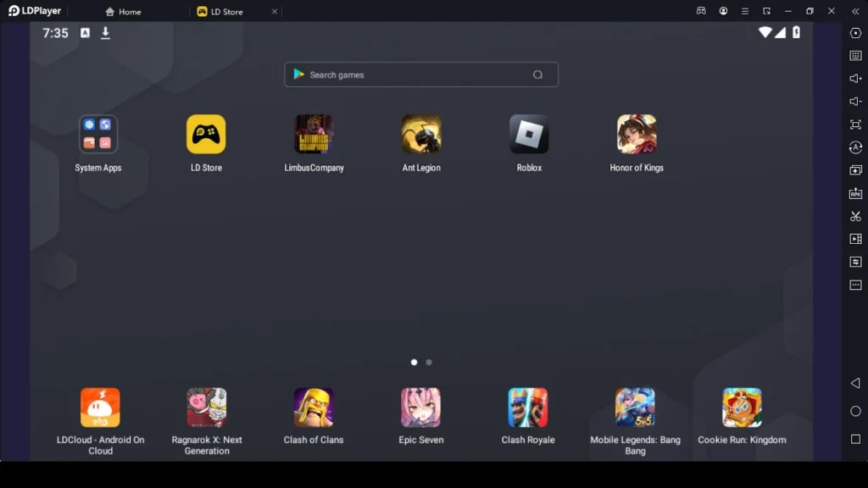
Task: Click the volume down sidebar icon
Action: (x=855, y=102)
